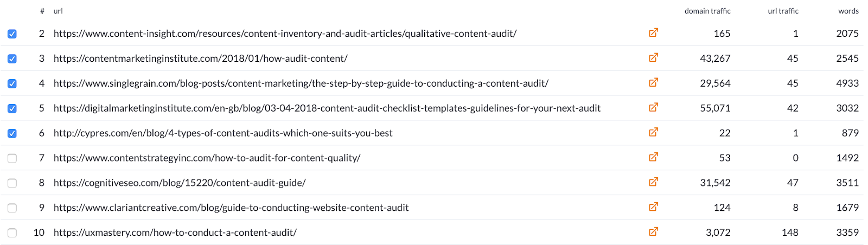Screen dimensions: 868x245
Task: Open external link icon for uxmastery.com row
Action: click(x=653, y=233)
